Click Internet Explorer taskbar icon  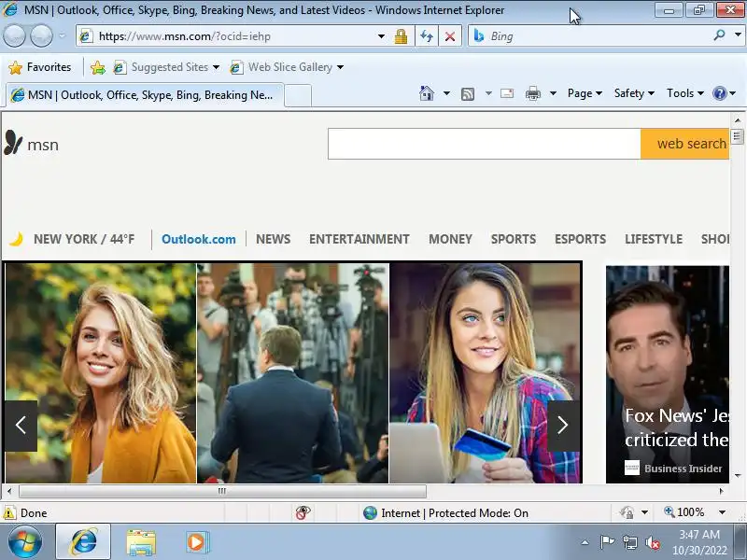pos(83,542)
